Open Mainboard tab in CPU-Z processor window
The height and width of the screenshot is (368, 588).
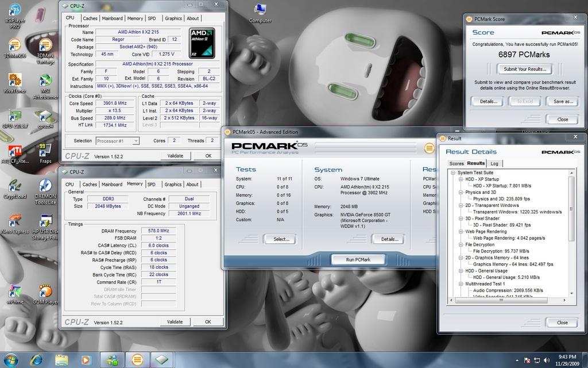[x=112, y=18]
